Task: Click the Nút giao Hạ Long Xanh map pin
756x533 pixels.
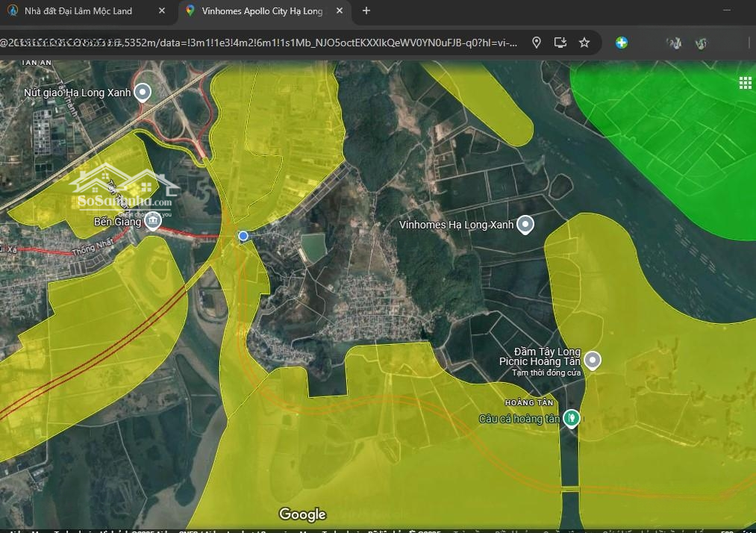Action: (143, 92)
